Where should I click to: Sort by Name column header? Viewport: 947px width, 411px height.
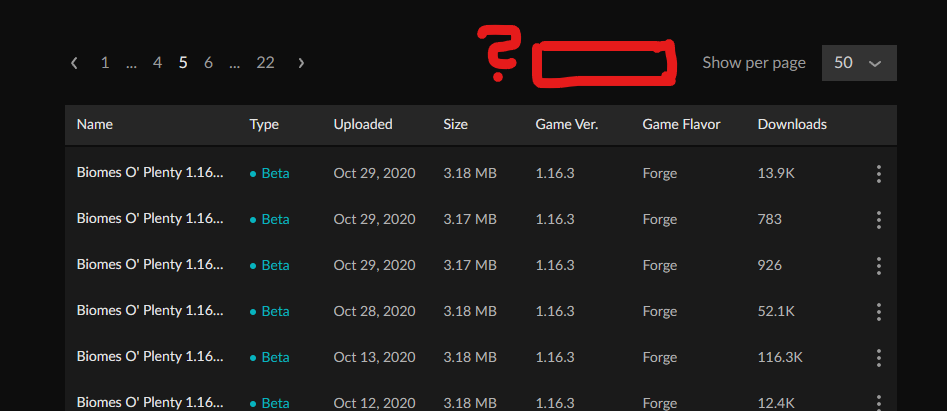[x=95, y=125]
